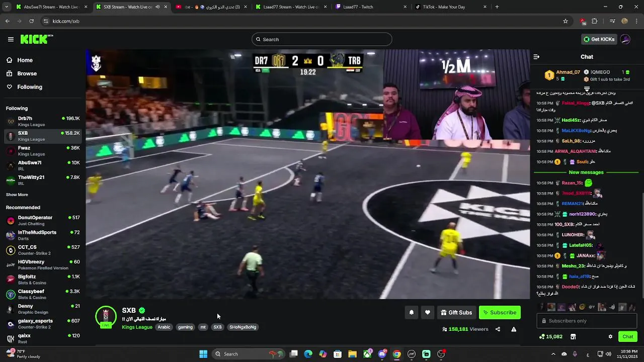Open the user profile avatar menu

(x=625, y=39)
